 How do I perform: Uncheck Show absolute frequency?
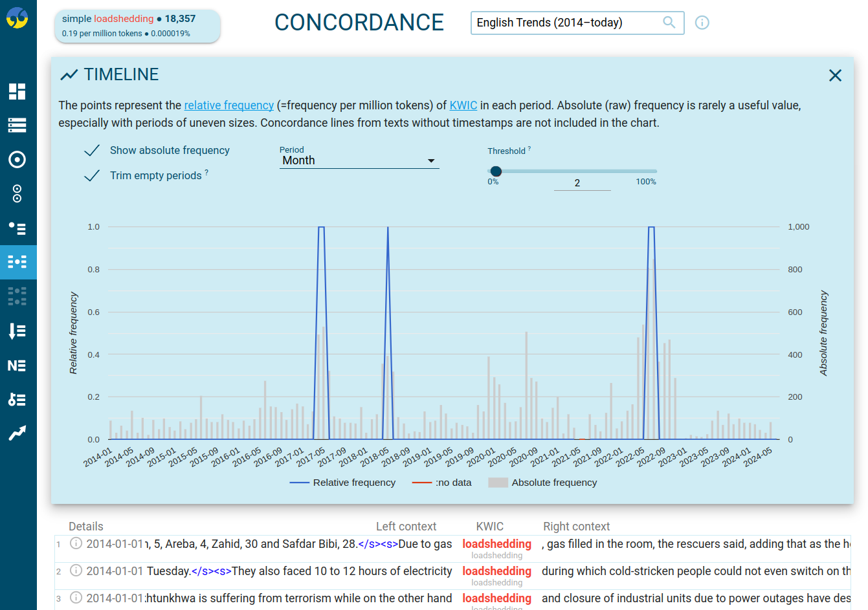[91, 150]
